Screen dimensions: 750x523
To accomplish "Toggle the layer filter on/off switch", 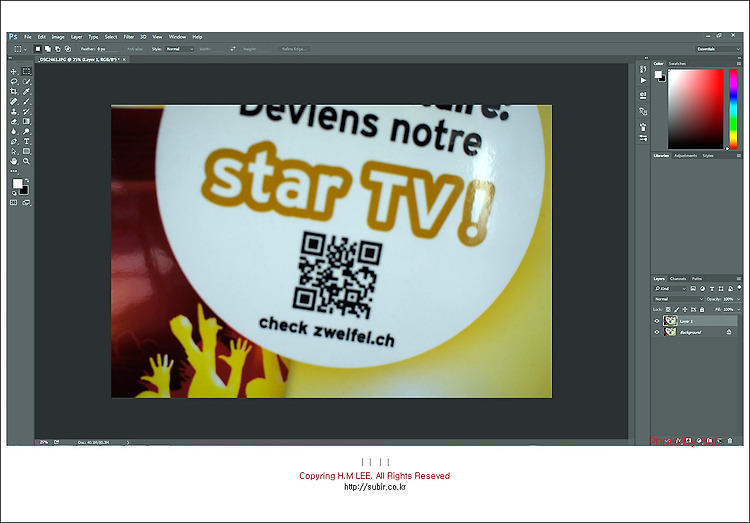I will tap(740, 288).
